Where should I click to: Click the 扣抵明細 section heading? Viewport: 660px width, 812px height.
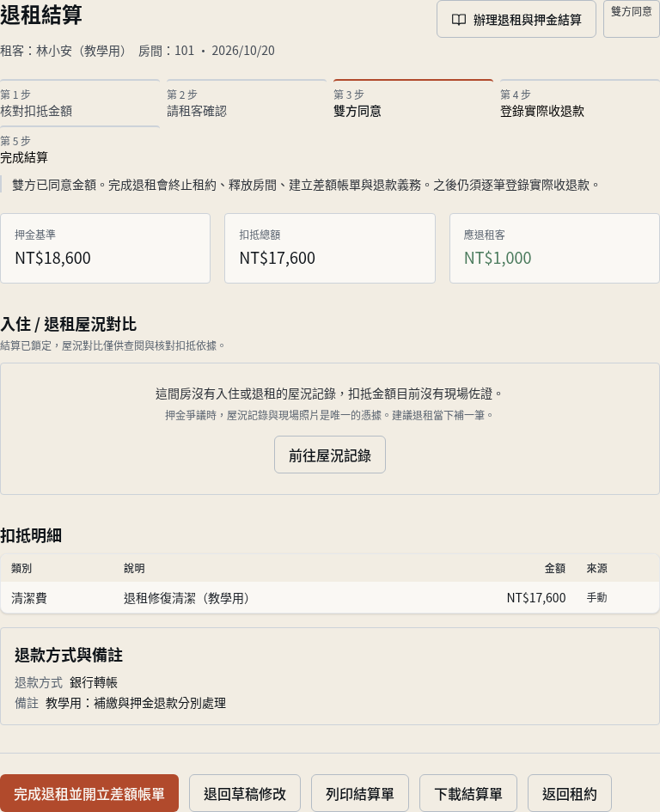pos(31,535)
